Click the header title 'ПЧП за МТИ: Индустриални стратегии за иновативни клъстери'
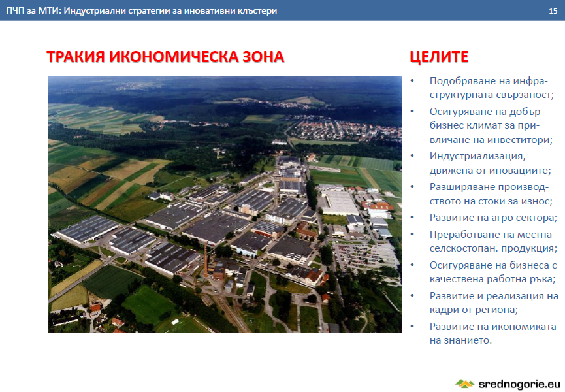The height and width of the screenshot is (392, 565). (x=141, y=11)
